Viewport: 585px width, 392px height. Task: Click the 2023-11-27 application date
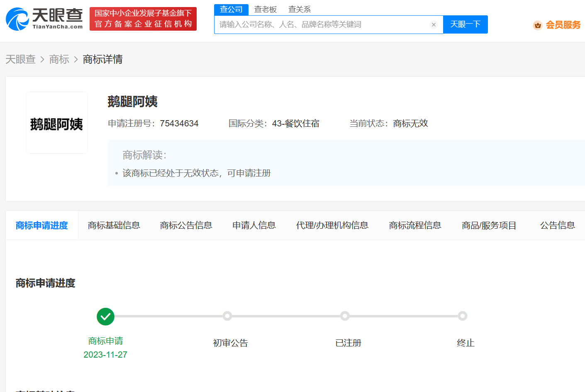pos(105,355)
